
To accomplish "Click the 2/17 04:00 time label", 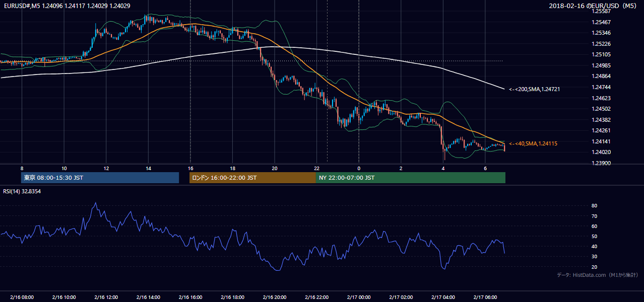I will (443, 297).
